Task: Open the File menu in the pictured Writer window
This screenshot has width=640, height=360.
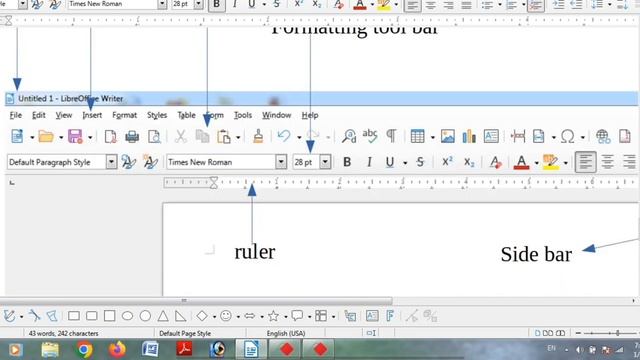Action: pyautogui.click(x=16, y=115)
